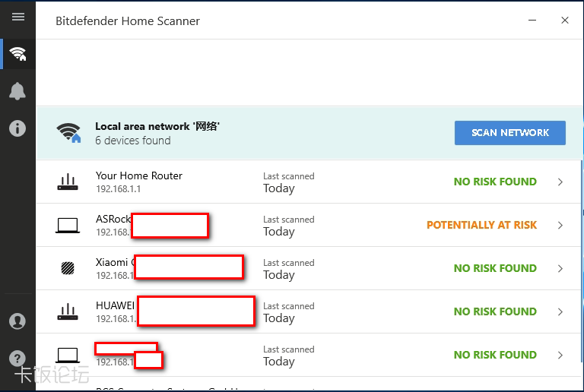Click NO RISK FOUND for Xiaomi device
This screenshot has height=392, width=584.
[x=495, y=268]
